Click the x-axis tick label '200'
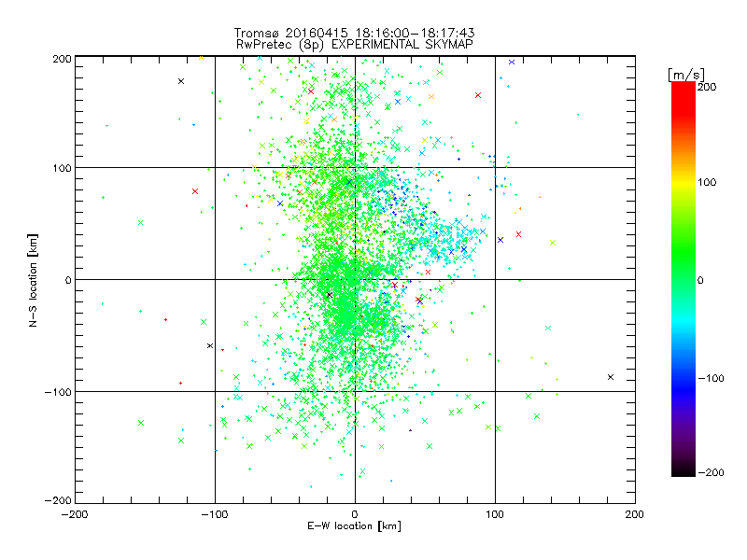Screen dimensions: 747x560 [x=635, y=514]
